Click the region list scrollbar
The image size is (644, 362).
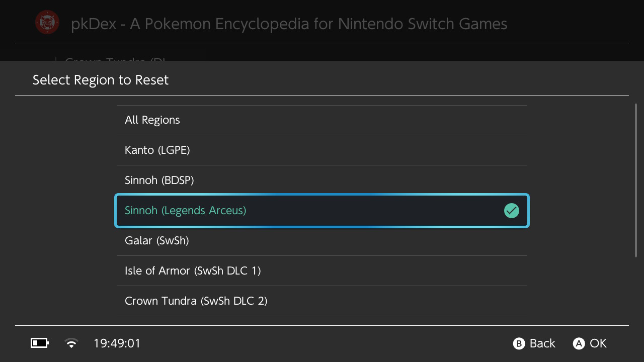click(x=636, y=180)
